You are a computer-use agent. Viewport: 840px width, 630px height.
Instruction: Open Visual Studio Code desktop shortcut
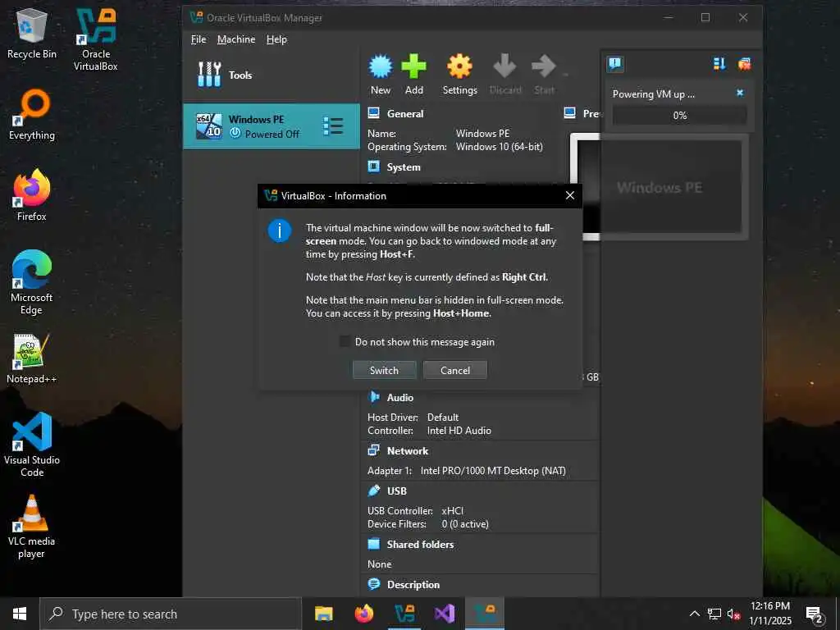pos(32,444)
